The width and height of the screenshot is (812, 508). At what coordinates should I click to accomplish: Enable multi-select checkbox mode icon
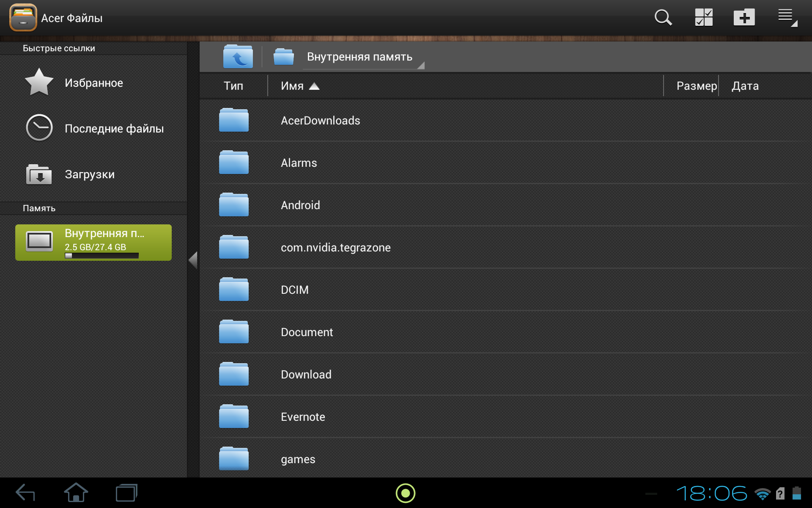pyautogui.click(x=704, y=18)
